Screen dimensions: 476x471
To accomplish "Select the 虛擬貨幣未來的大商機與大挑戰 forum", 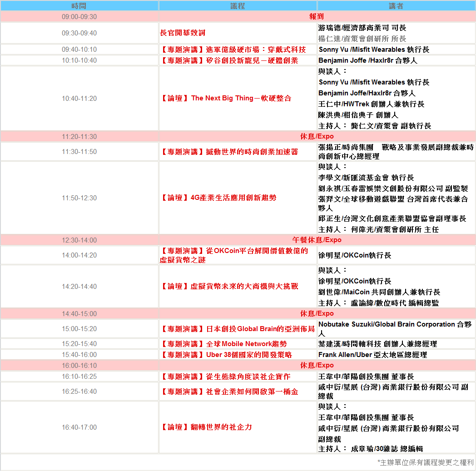I will [229, 286].
